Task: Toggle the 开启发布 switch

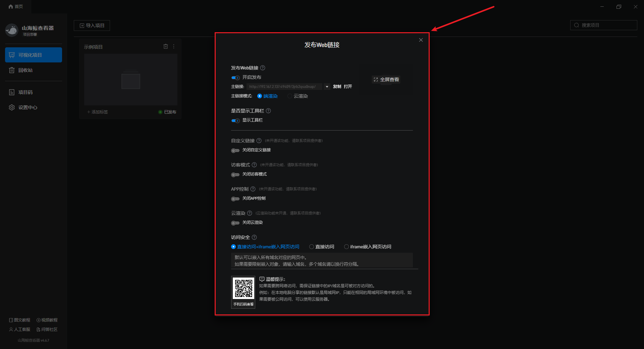Action: 235,78
